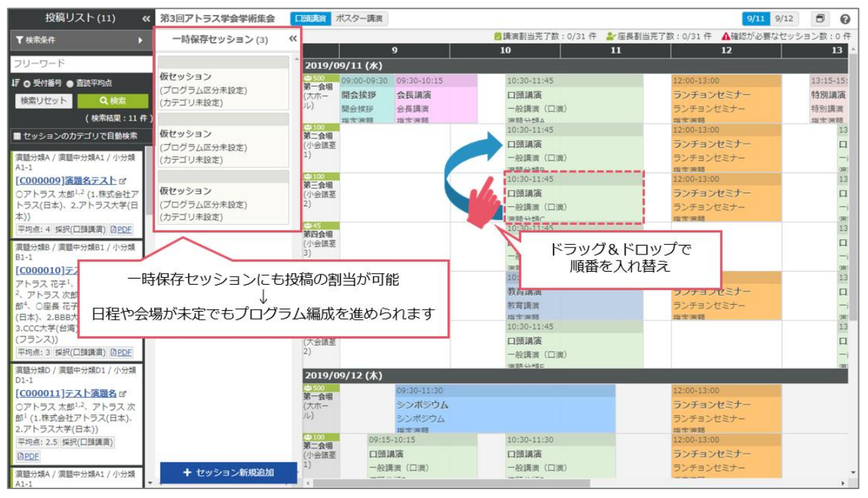Open external link icon beside C000011 テスト演題名
This screenshot has width=868, height=498.
point(123,394)
